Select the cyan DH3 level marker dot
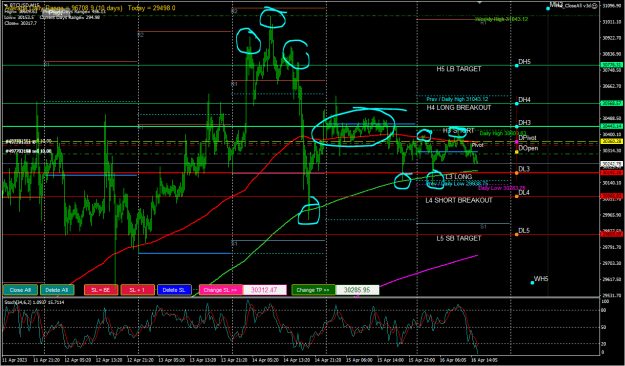This screenshot has height=366, width=625. (x=517, y=127)
